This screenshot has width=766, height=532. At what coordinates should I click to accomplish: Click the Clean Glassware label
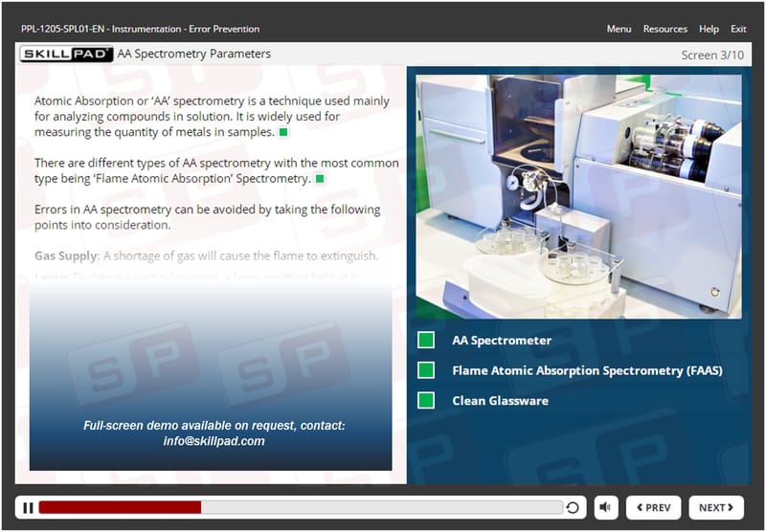tap(500, 401)
